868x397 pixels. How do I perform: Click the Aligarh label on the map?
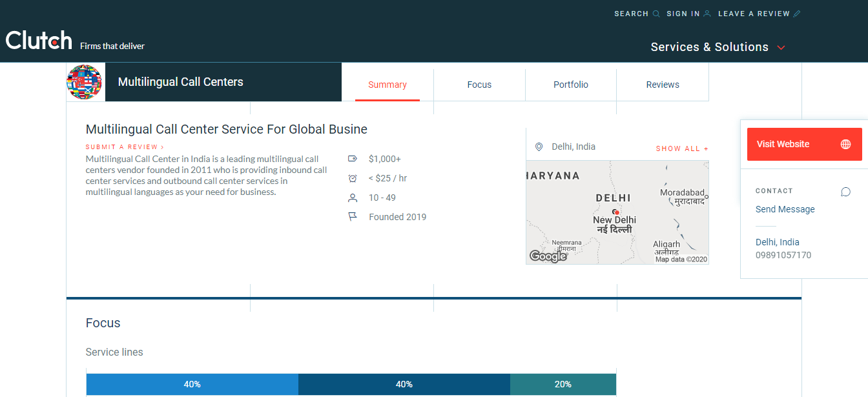click(x=666, y=244)
